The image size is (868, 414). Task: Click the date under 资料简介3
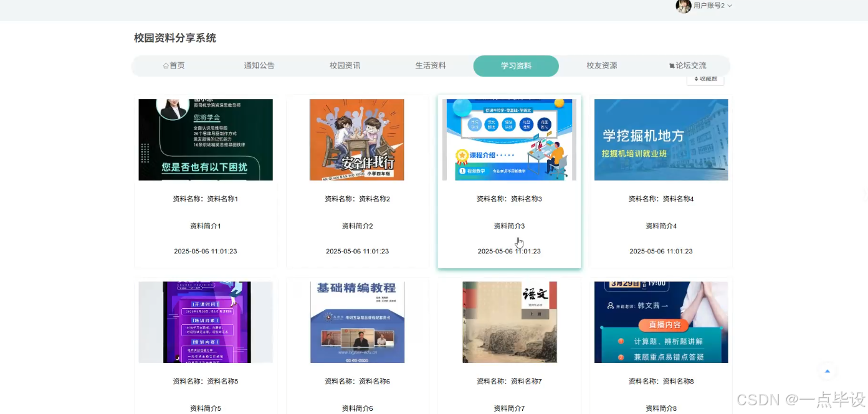[x=509, y=252]
